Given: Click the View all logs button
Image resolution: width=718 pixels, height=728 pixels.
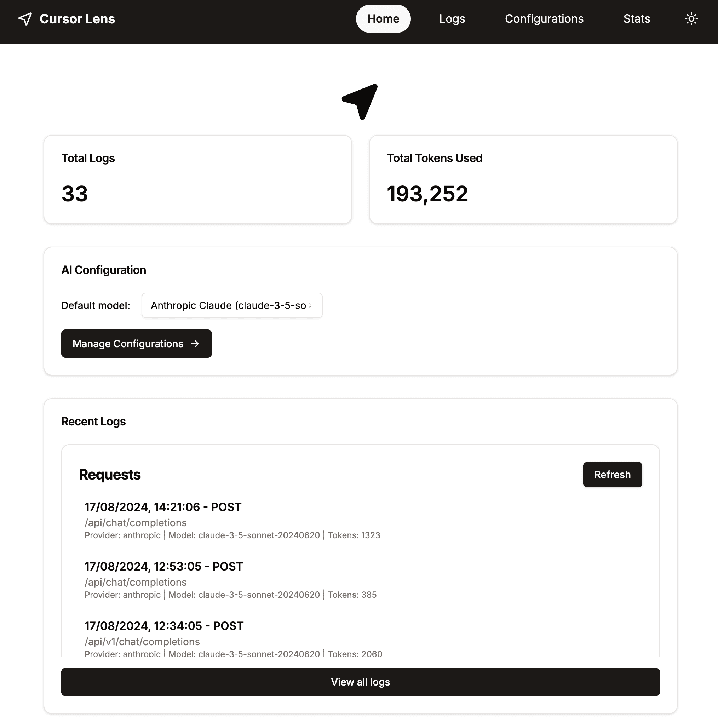Looking at the screenshot, I should pos(360,682).
